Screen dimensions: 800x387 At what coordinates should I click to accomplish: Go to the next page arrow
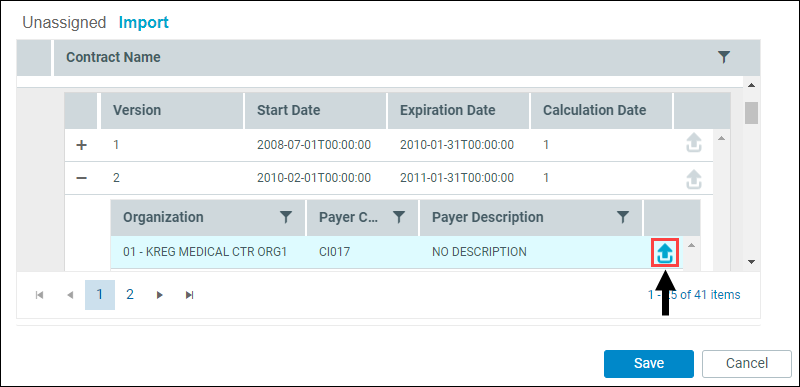[x=160, y=295]
